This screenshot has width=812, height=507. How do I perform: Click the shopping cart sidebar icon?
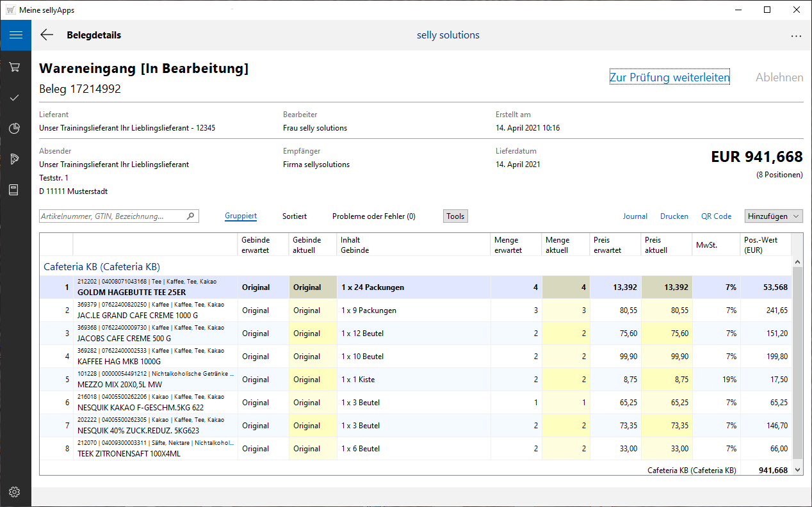[x=15, y=67]
